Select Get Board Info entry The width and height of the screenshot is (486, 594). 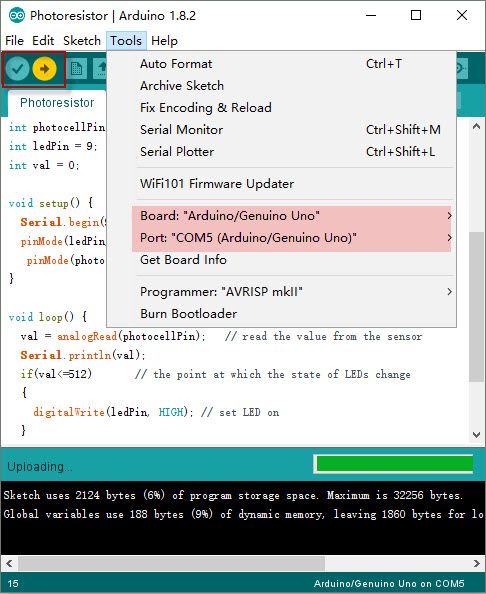[x=282, y=260]
